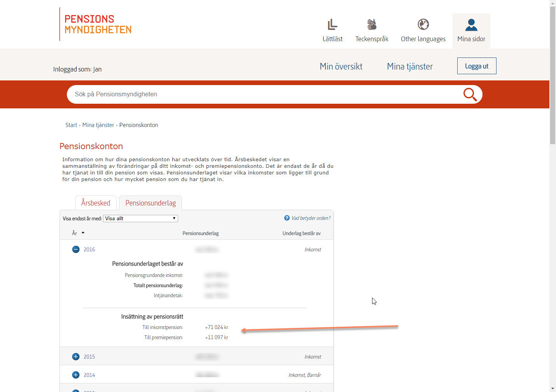556x392 pixels.
Task: Click the Logga ut button
Action: coord(476,66)
